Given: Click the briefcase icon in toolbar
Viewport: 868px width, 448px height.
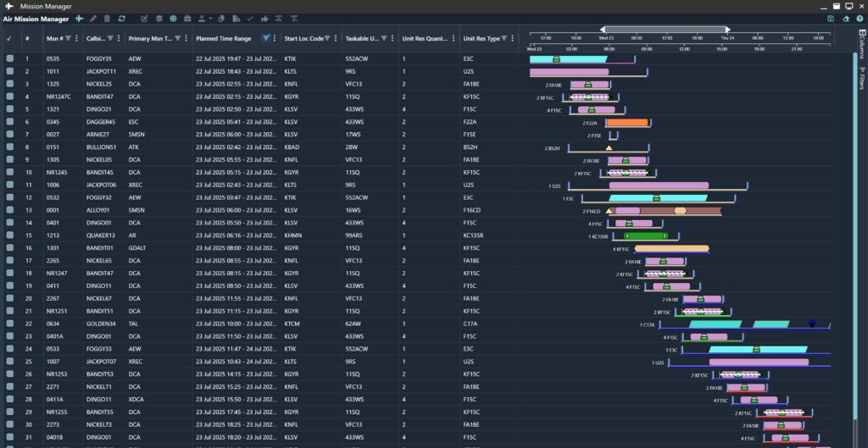Looking at the screenshot, I should (187, 19).
